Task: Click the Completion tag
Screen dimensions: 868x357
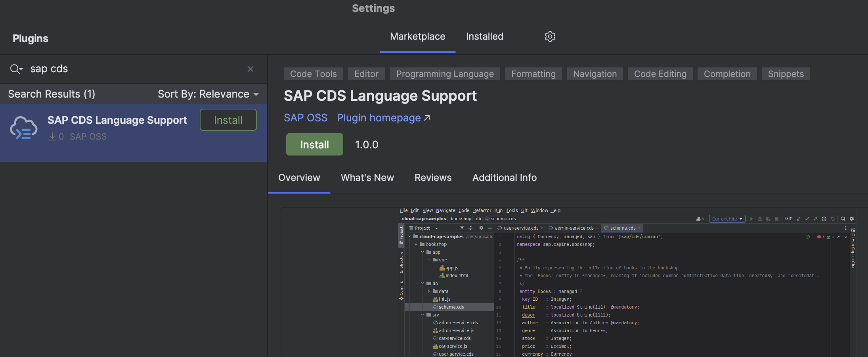Action: coord(727,74)
